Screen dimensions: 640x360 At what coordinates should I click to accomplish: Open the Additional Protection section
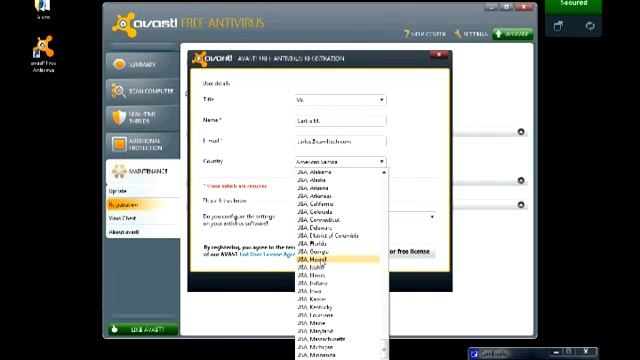(x=142, y=144)
